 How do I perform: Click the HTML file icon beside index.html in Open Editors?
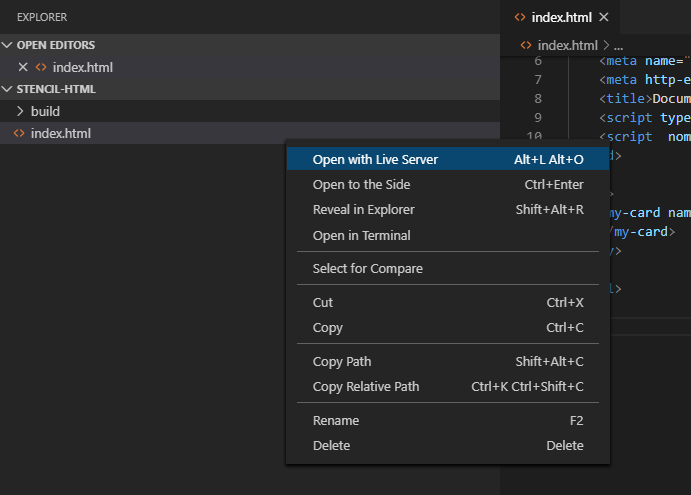coord(41,67)
